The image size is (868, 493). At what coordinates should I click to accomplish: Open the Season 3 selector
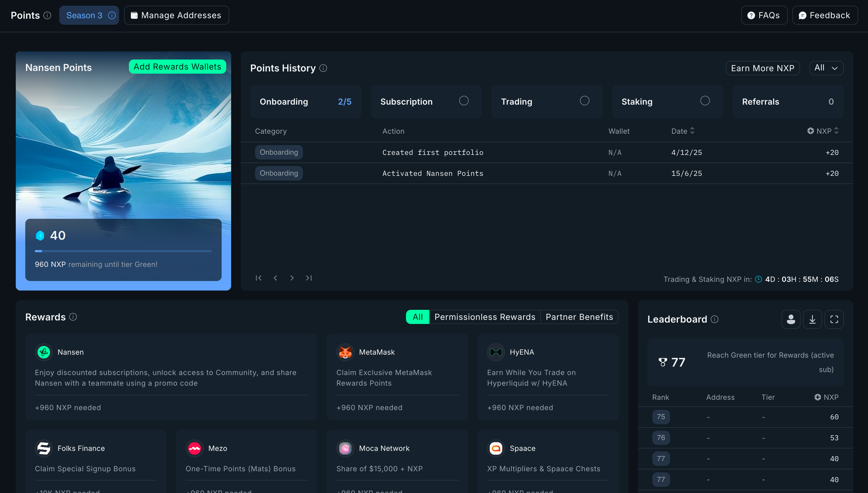(x=89, y=15)
